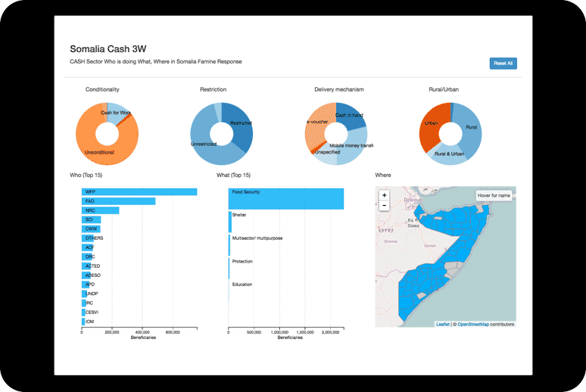Select the NRC bar in Who chart

tap(100, 210)
